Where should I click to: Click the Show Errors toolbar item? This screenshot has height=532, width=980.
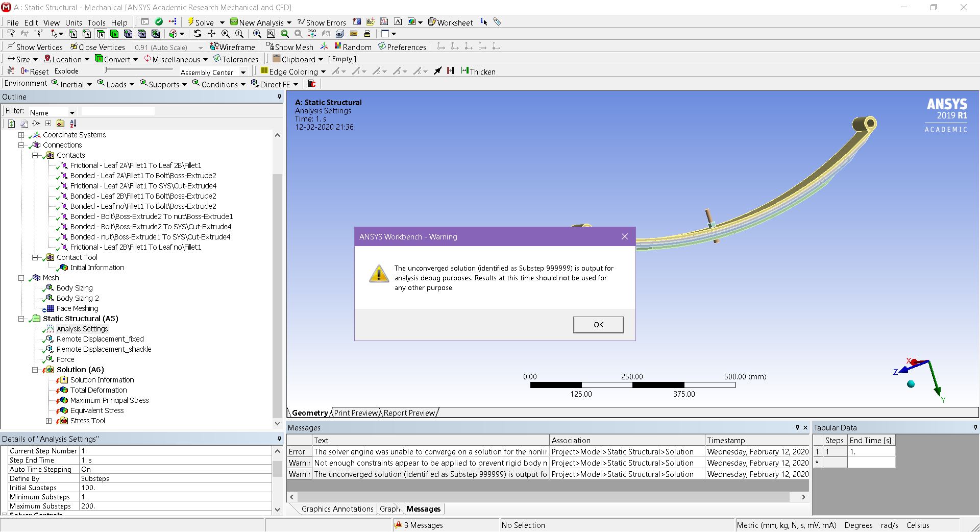(322, 22)
